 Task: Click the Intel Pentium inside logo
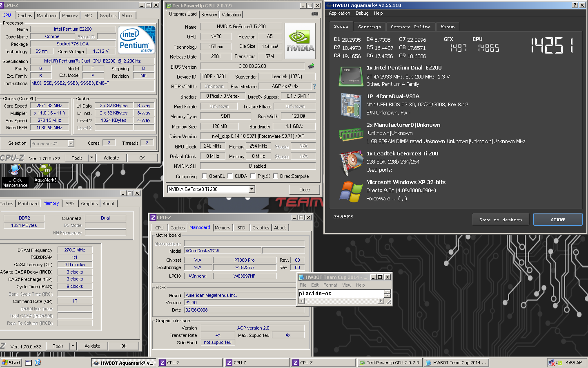tap(137, 40)
